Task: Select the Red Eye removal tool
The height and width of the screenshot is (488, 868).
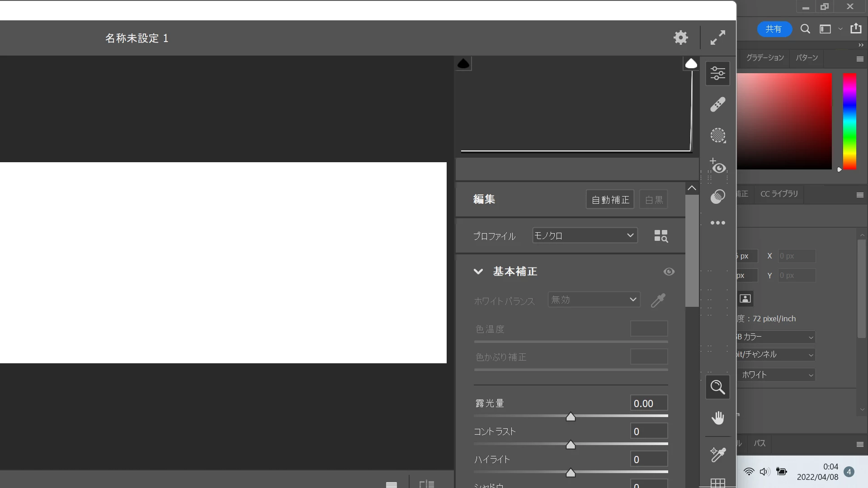Action: click(x=717, y=166)
